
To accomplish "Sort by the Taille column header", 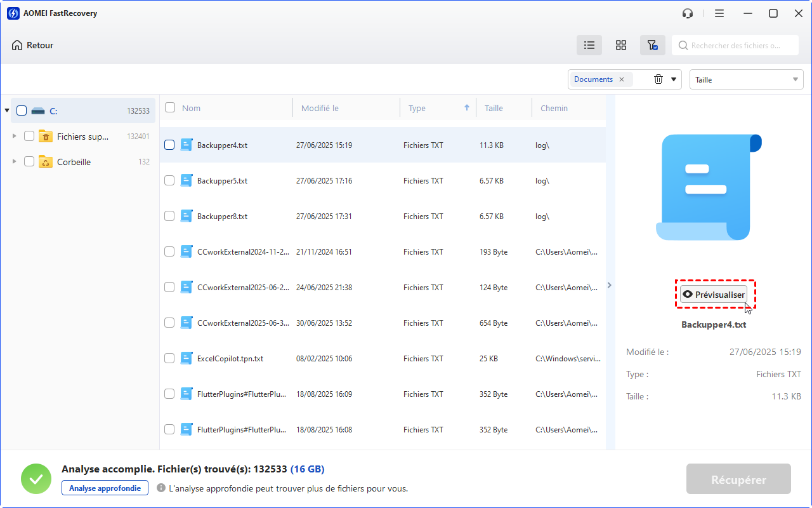I will click(x=494, y=108).
